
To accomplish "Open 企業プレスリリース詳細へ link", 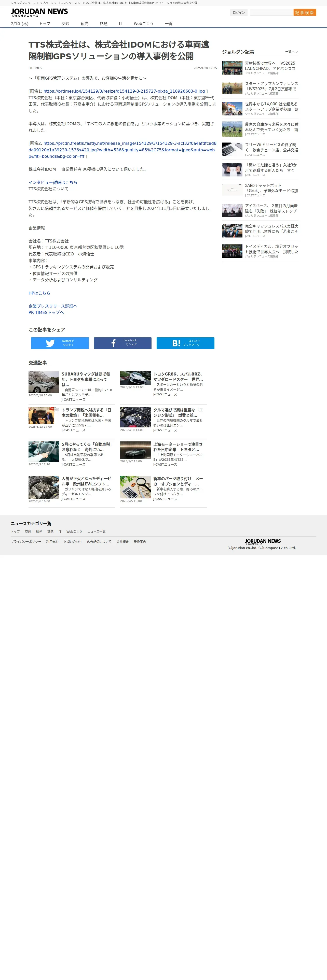I will [53, 306].
